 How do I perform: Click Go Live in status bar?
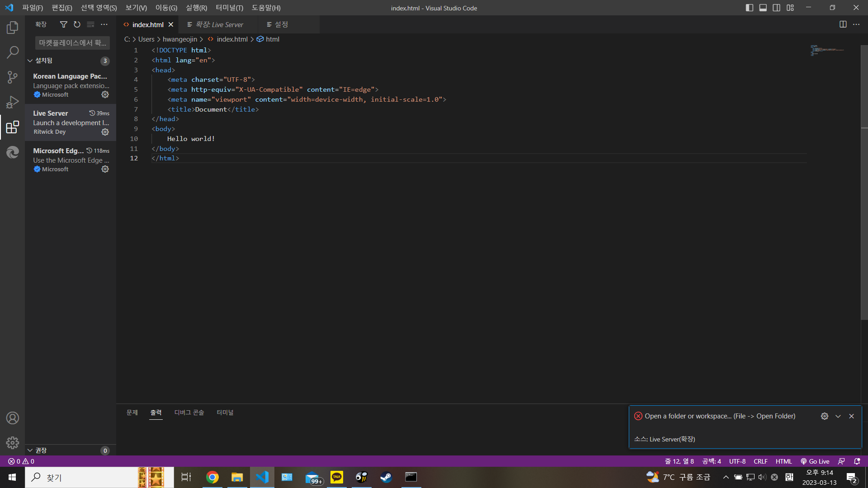tap(815, 461)
